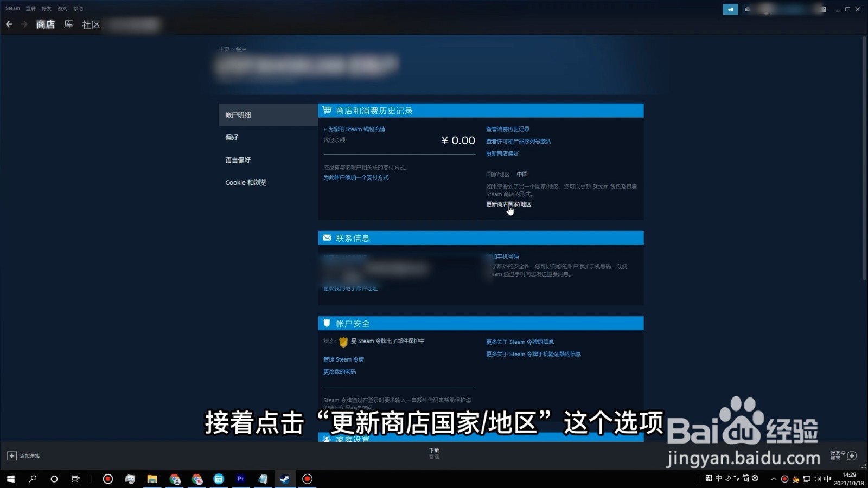Open 查看许可和产品序列号激活 link
868x488 pixels.
519,141
